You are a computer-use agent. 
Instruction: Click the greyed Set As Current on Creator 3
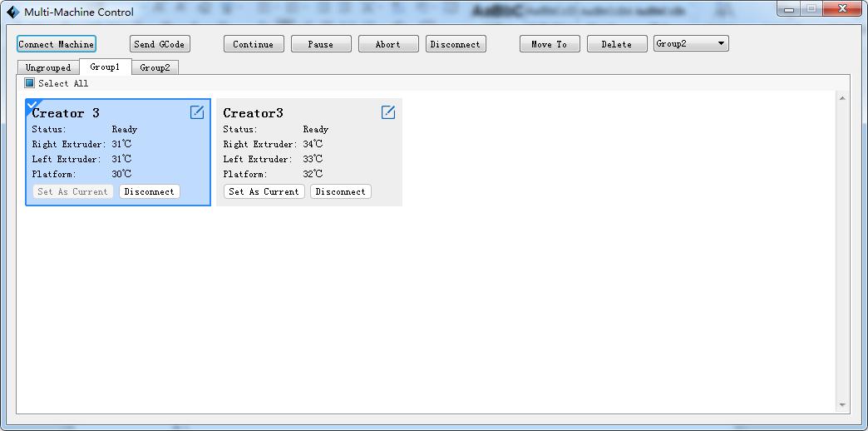[72, 191]
